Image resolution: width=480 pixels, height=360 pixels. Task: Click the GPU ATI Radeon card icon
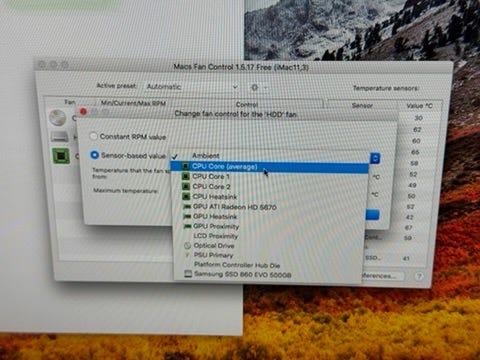tap(187, 207)
